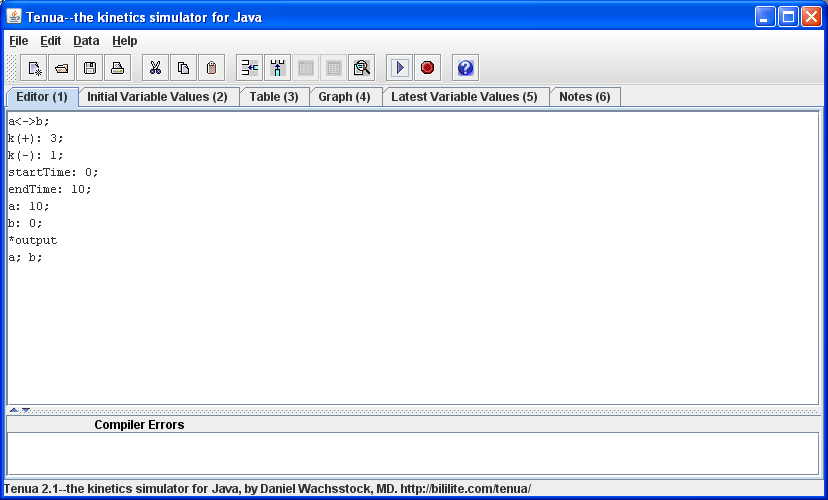The height and width of the screenshot is (500, 828).
Task: Click the first grayed-out table icon
Action: (x=306, y=68)
